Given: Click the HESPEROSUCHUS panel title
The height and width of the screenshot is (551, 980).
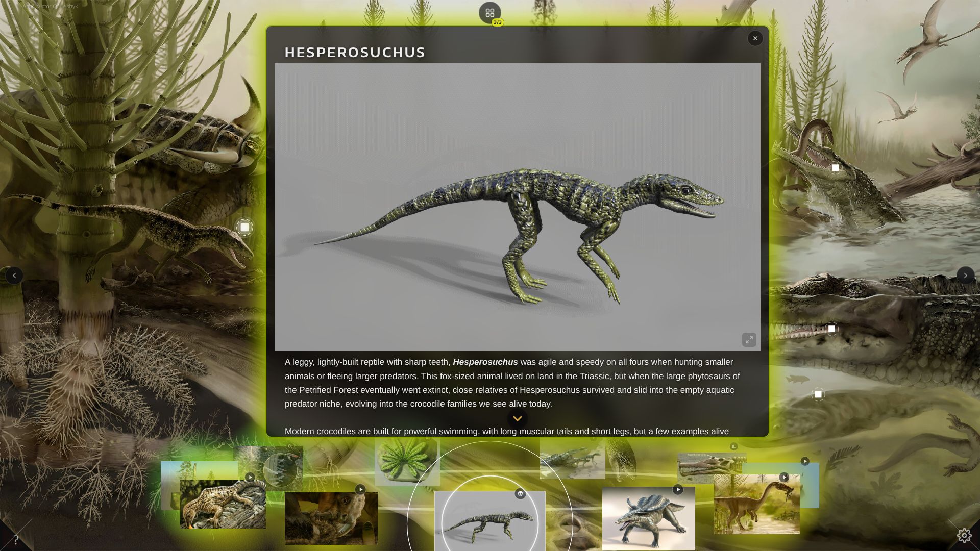Looking at the screenshot, I should click(355, 53).
